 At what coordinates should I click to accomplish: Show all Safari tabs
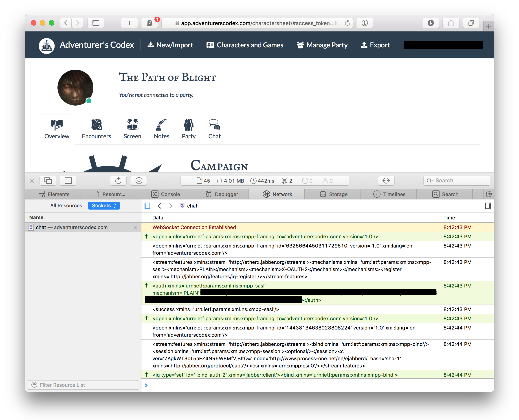pyautogui.click(x=471, y=23)
